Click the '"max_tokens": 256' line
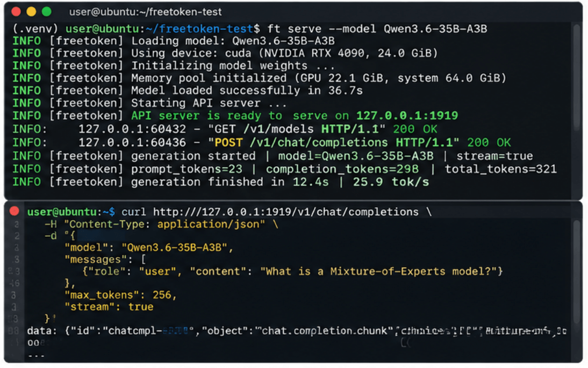The width and height of the screenshot is (588, 368). 120,295
